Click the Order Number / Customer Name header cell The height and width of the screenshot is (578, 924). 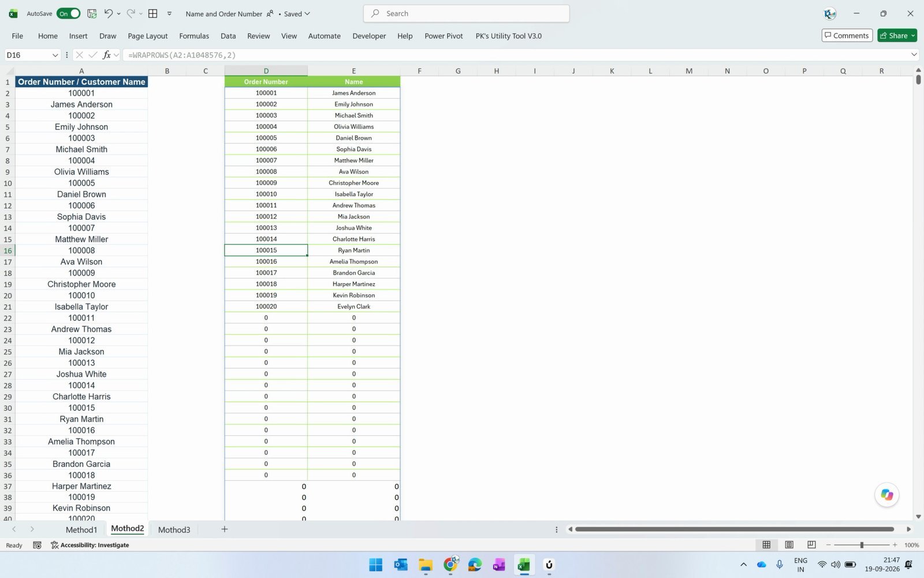[81, 81]
